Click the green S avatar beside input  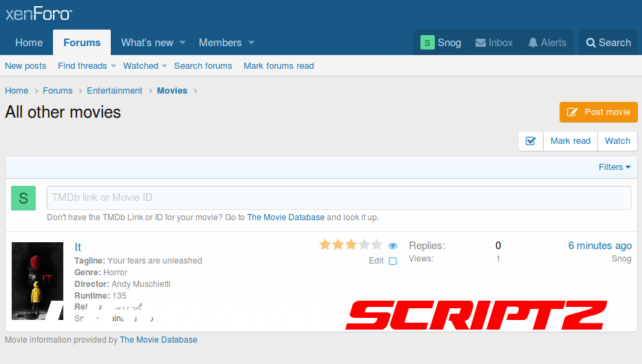click(23, 198)
